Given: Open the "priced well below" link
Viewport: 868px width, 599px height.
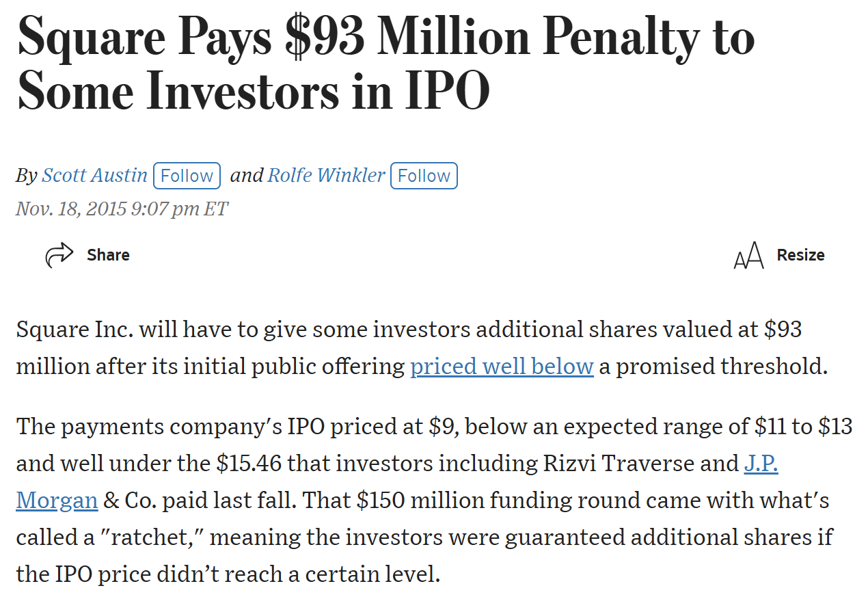Looking at the screenshot, I should 502,367.
